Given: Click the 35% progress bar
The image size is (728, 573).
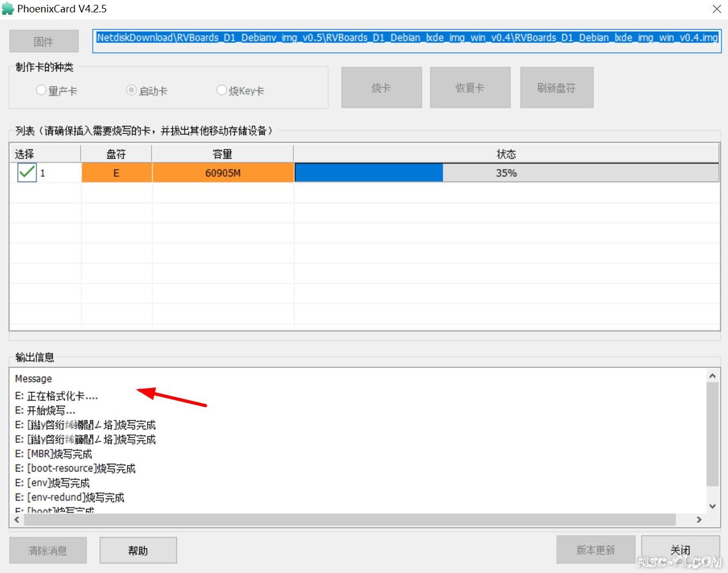Looking at the screenshot, I should pos(507,173).
